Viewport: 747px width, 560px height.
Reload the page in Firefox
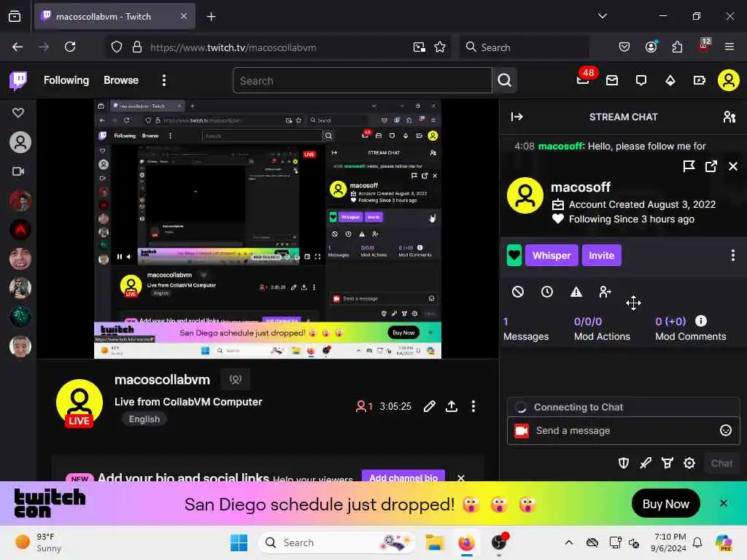[x=70, y=47]
